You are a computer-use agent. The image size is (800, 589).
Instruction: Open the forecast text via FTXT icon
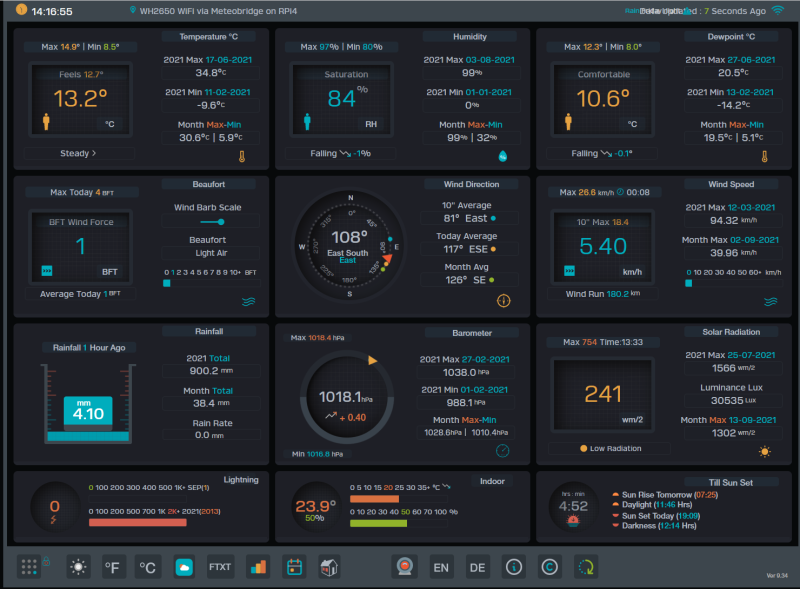coord(220,567)
